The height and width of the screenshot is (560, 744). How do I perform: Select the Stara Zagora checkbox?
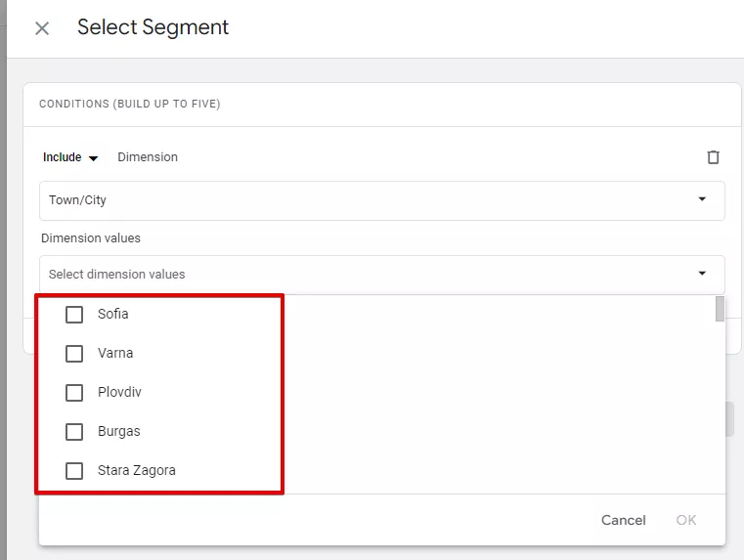click(74, 471)
